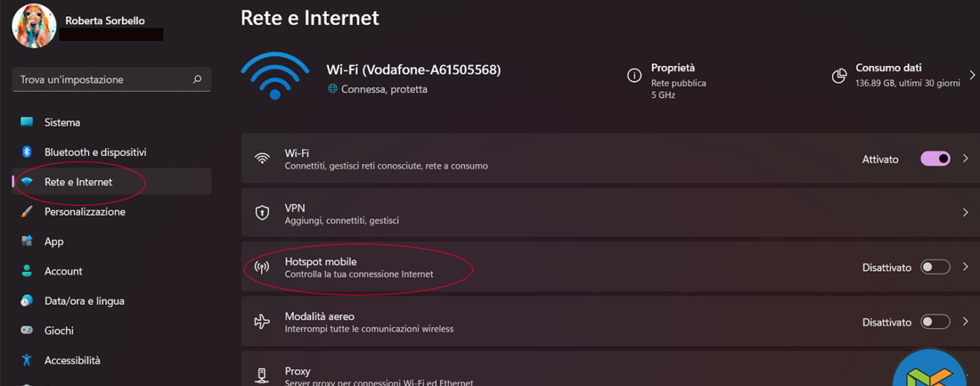
Task: Open Consumo dati details chevron
Action: pyautogui.click(x=973, y=75)
